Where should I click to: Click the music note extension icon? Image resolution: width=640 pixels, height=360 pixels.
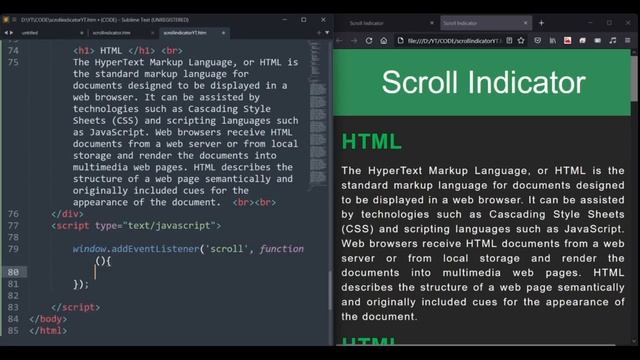pos(613,40)
